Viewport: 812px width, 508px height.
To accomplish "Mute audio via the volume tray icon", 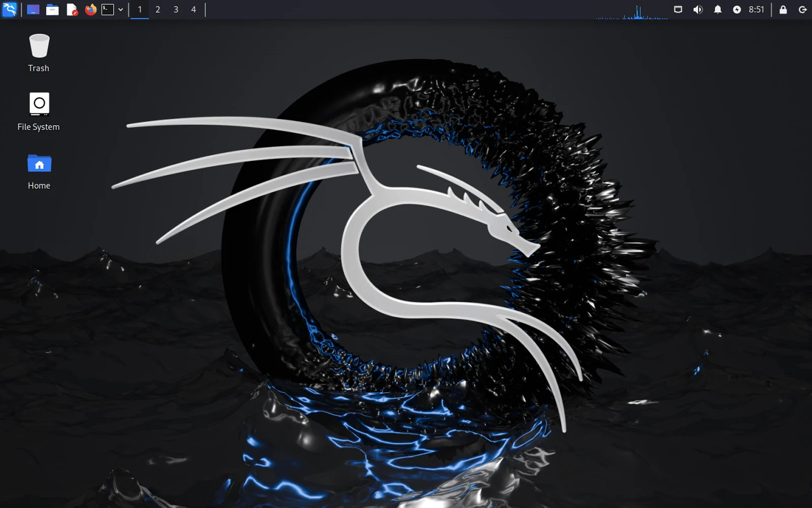I will point(698,9).
